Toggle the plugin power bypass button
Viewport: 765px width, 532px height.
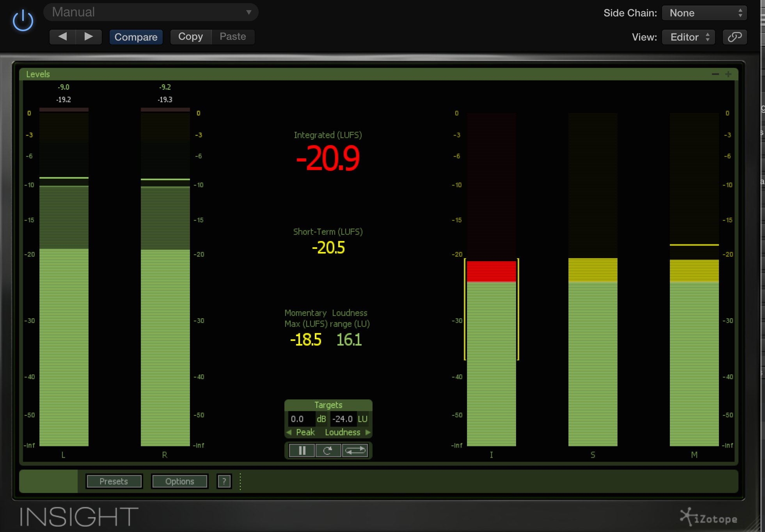23,20
